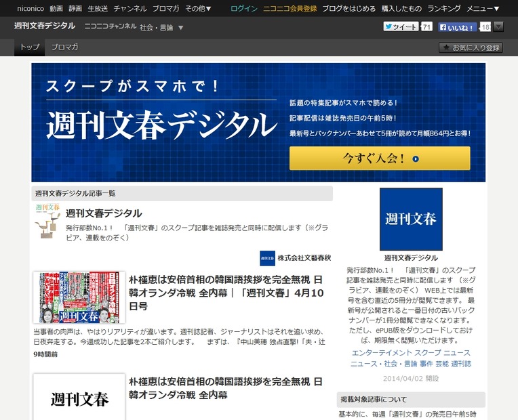Click the tweet count 71
This screenshot has height=420, width=518.
point(426,26)
